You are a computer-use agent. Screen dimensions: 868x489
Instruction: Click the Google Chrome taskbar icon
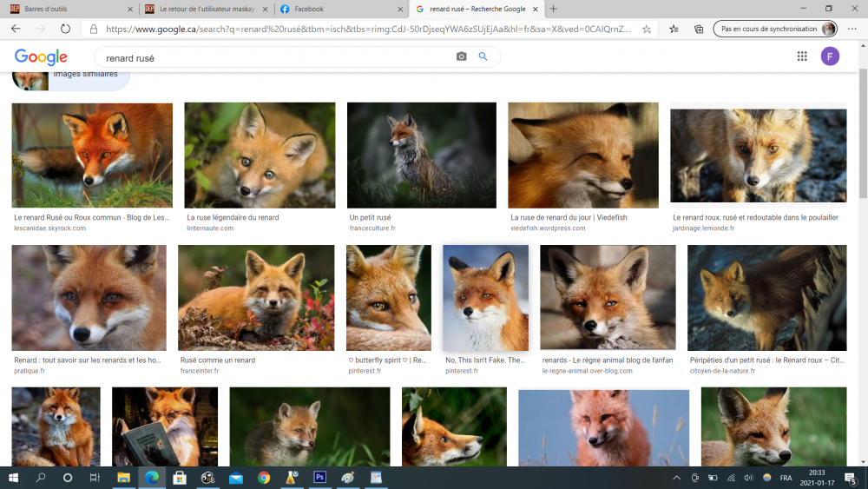coord(264,478)
